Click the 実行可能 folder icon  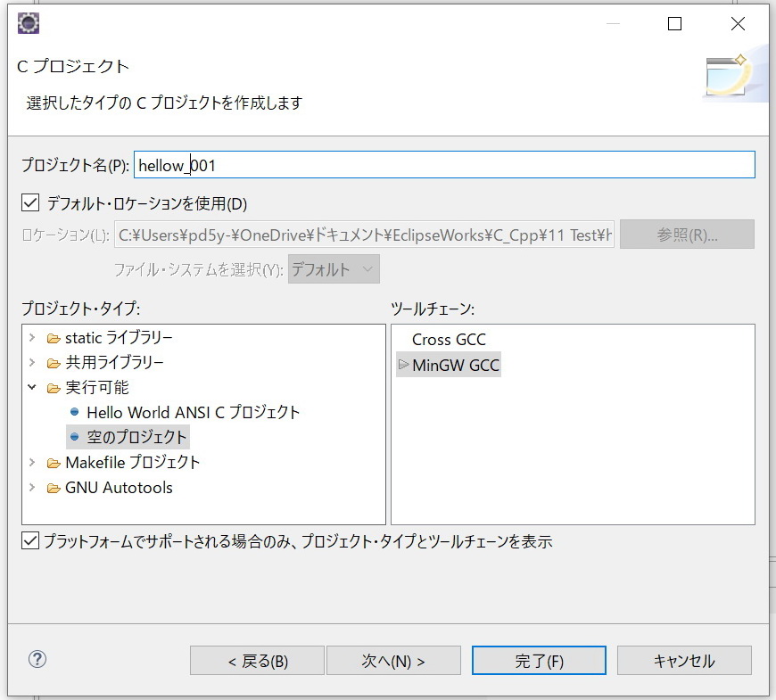(x=54, y=388)
